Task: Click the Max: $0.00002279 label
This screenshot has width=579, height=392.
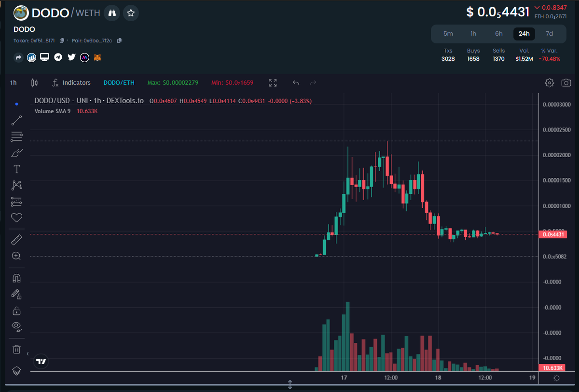Action: pyautogui.click(x=173, y=82)
